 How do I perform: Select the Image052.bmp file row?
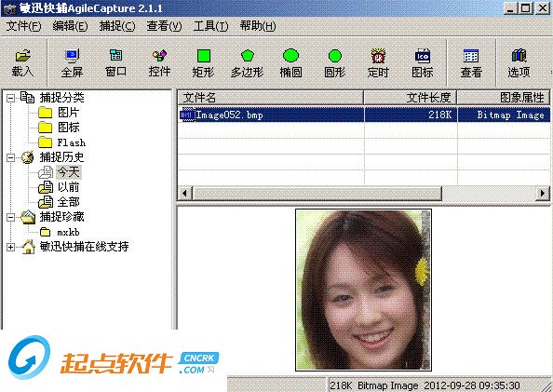[x=364, y=115]
